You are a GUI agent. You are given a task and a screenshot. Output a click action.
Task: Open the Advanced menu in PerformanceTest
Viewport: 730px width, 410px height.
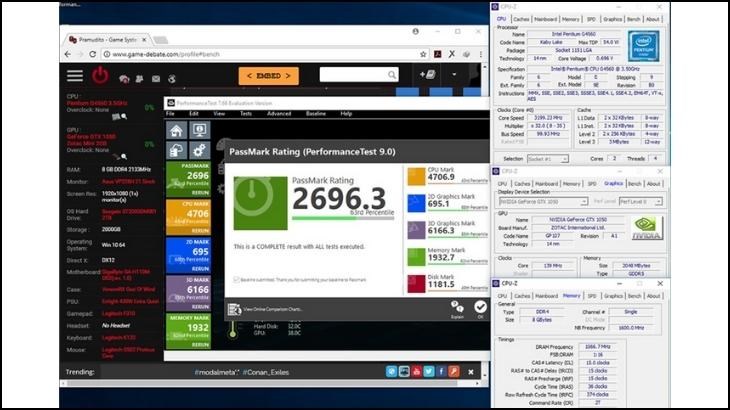click(279, 113)
